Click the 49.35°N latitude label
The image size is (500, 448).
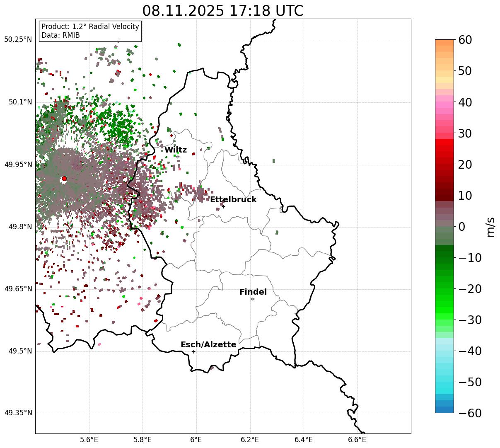(x=18, y=413)
